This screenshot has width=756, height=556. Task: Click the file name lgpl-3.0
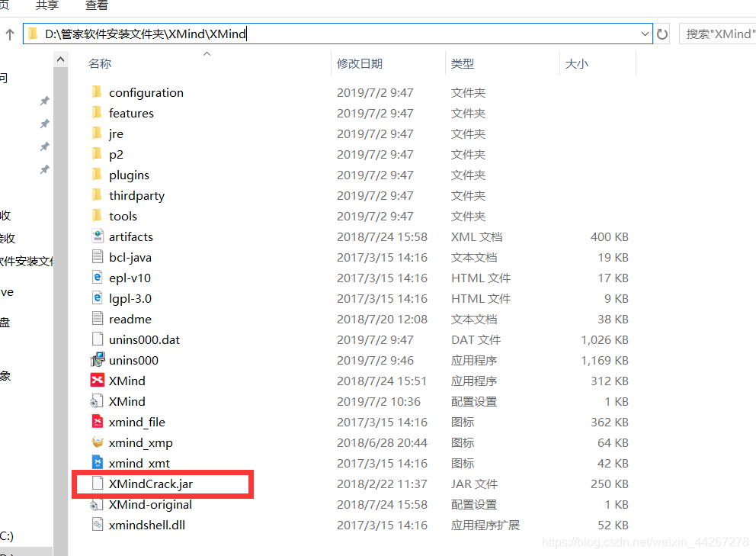click(130, 298)
